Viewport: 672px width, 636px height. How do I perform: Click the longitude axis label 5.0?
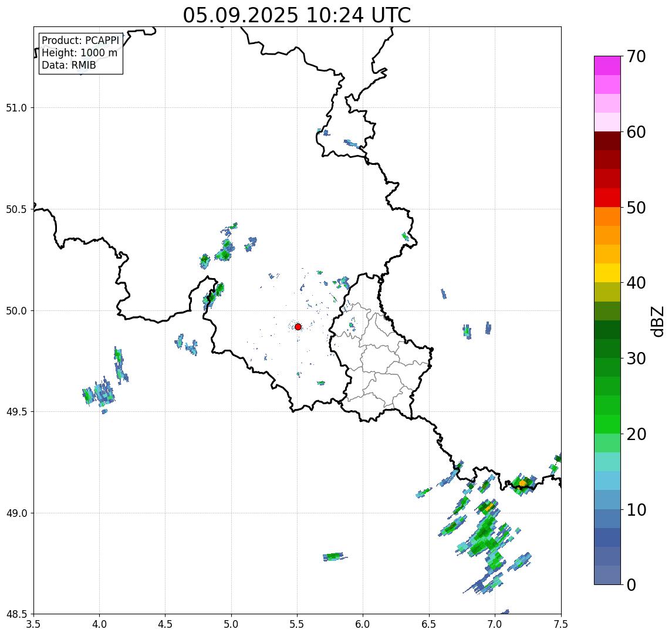[231, 624]
